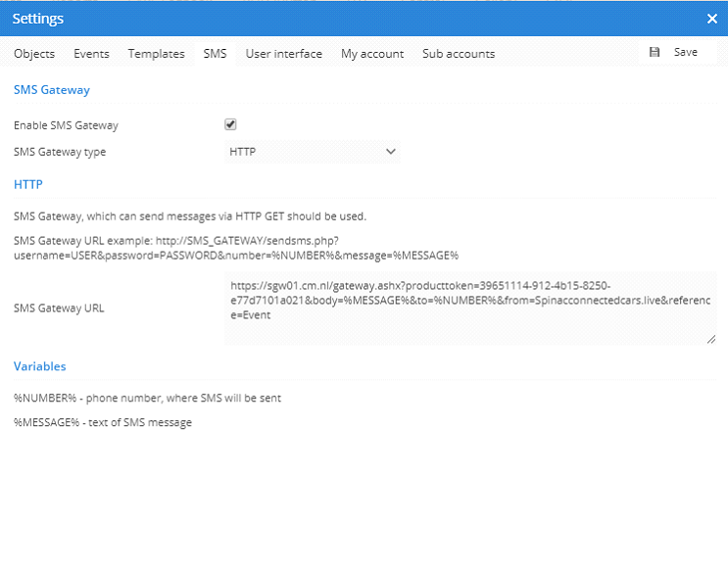The width and height of the screenshot is (728, 570).
Task: Click the SMS Gateway section heading
Action: [52, 90]
